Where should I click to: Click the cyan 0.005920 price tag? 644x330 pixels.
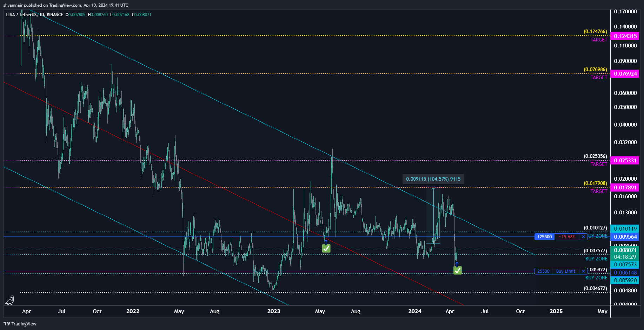[625, 280]
